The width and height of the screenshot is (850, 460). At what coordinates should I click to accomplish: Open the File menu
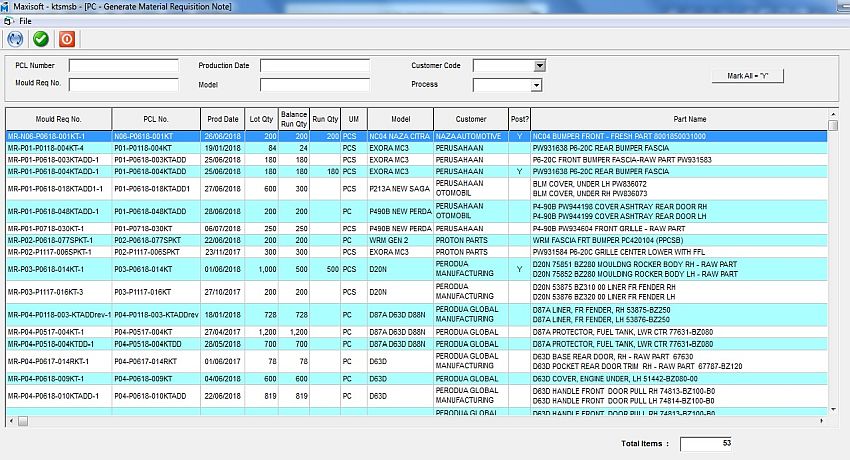tap(24, 20)
